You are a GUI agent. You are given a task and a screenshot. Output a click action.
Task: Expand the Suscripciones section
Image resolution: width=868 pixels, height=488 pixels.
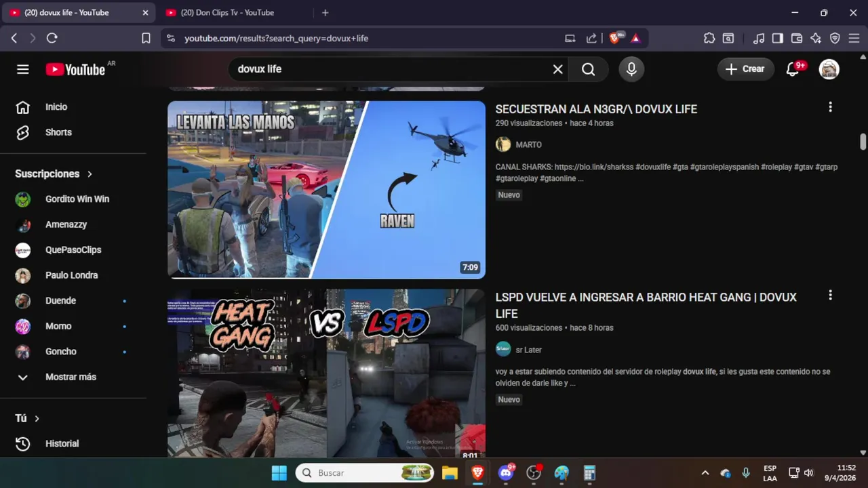point(54,174)
